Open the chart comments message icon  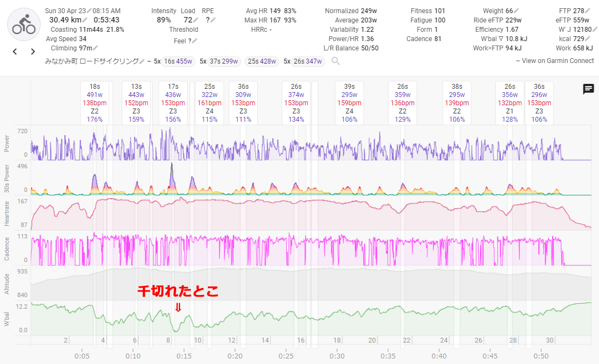[588, 89]
